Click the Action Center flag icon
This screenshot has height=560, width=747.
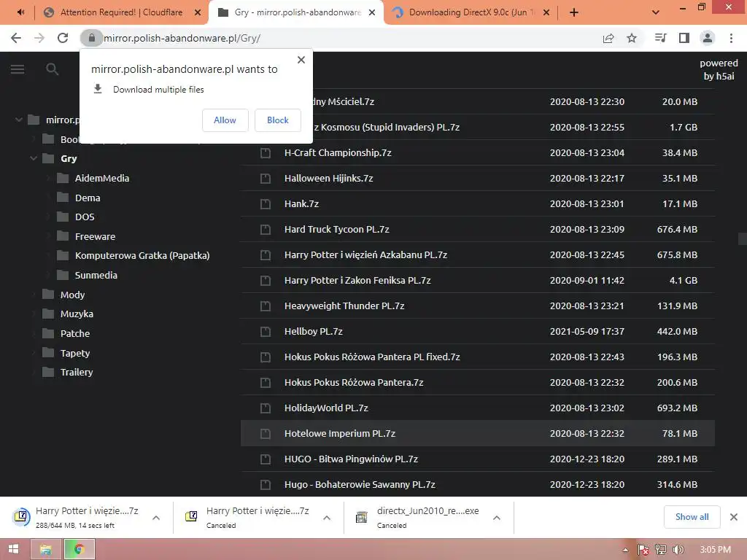pyautogui.click(x=643, y=550)
